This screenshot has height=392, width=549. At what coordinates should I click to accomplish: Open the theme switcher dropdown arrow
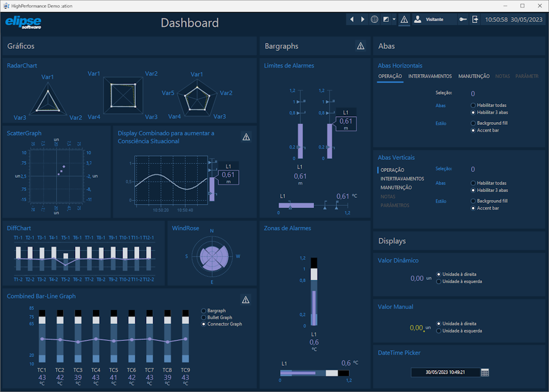(x=394, y=19)
